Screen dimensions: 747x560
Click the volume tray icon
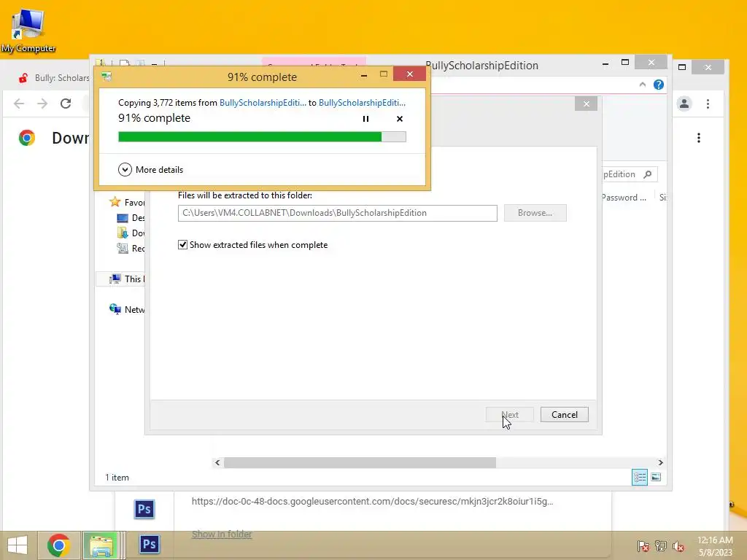point(678,545)
